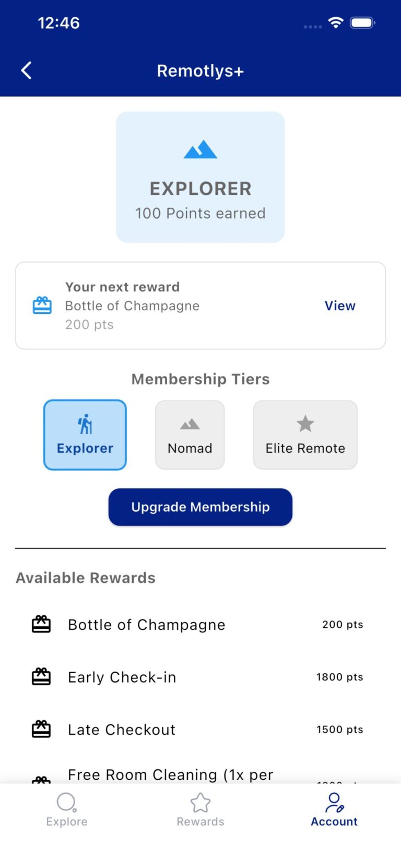Tap the Wi-Fi status icon
The width and height of the screenshot is (401, 868).
click(336, 22)
